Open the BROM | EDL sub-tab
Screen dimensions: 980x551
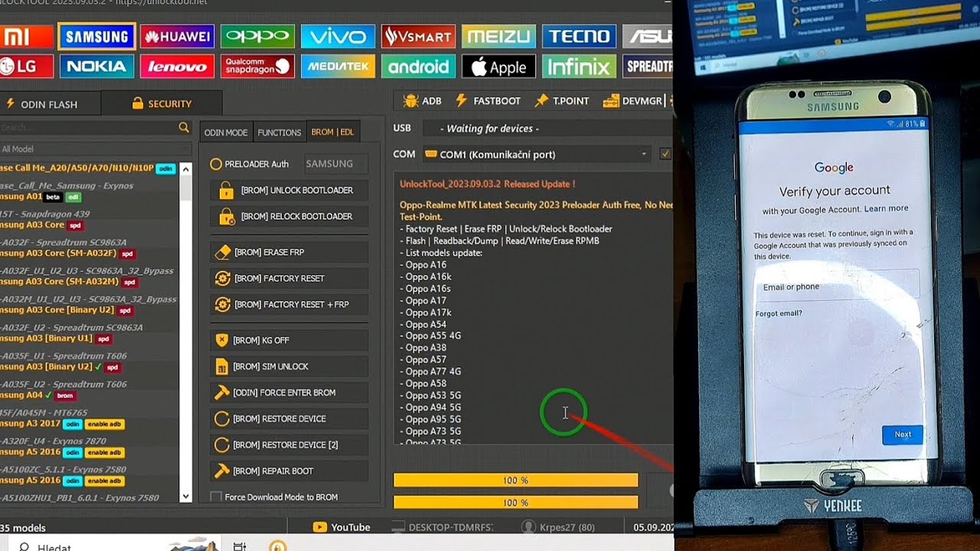pyautogui.click(x=332, y=132)
